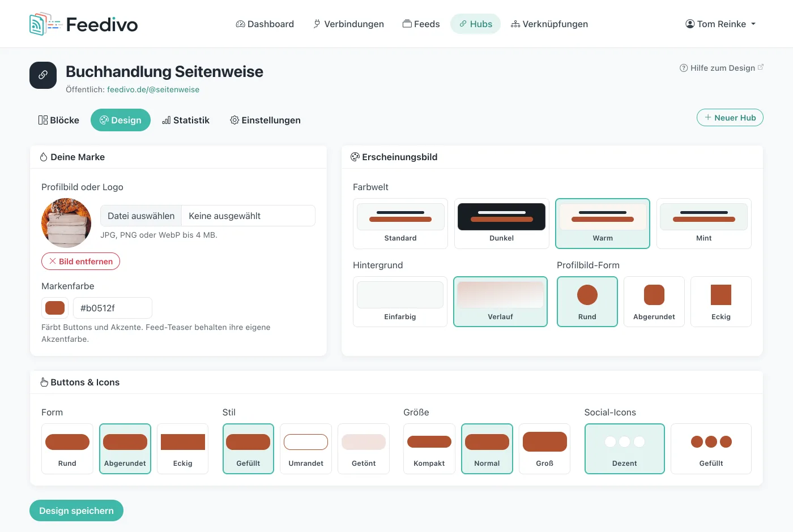Expand the Tom Reinke user dropdown arrow
This screenshot has height=532, width=793.
click(753, 24)
